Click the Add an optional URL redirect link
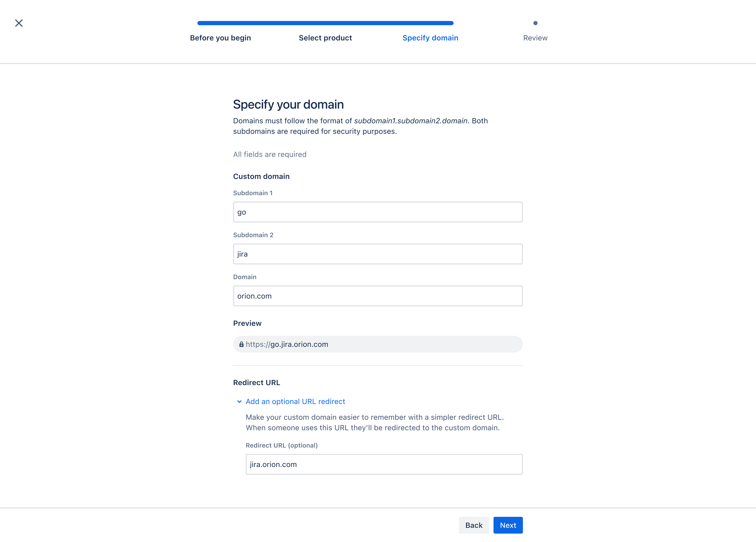This screenshot has width=756, height=542. click(295, 401)
